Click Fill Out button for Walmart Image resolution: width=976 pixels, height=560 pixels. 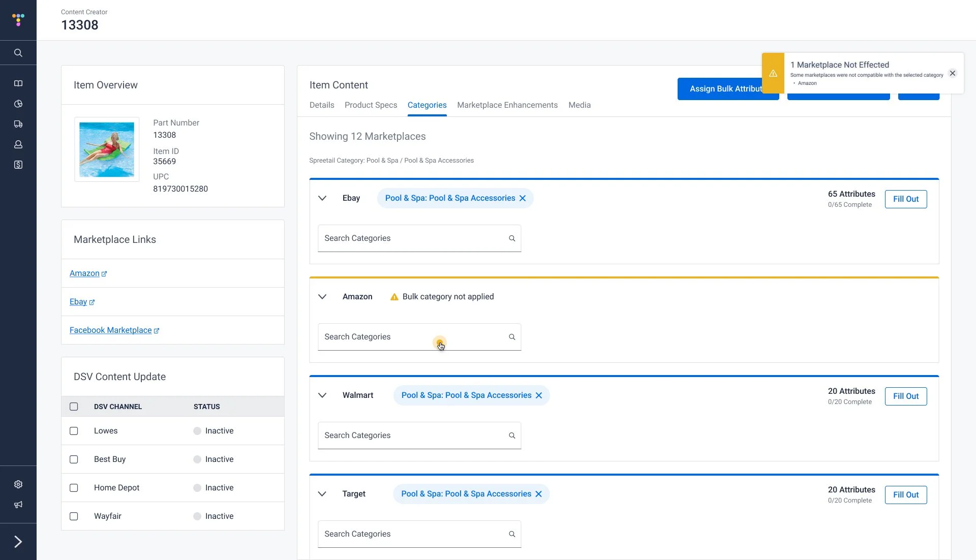click(905, 396)
